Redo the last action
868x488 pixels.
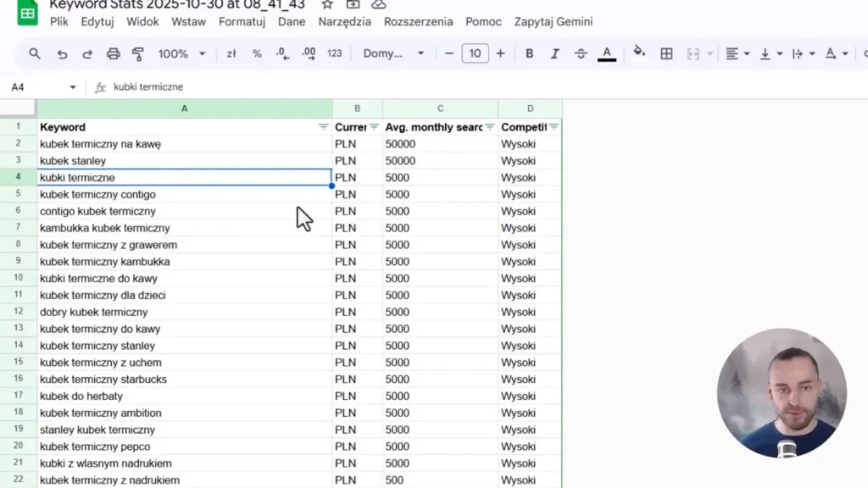[87, 53]
